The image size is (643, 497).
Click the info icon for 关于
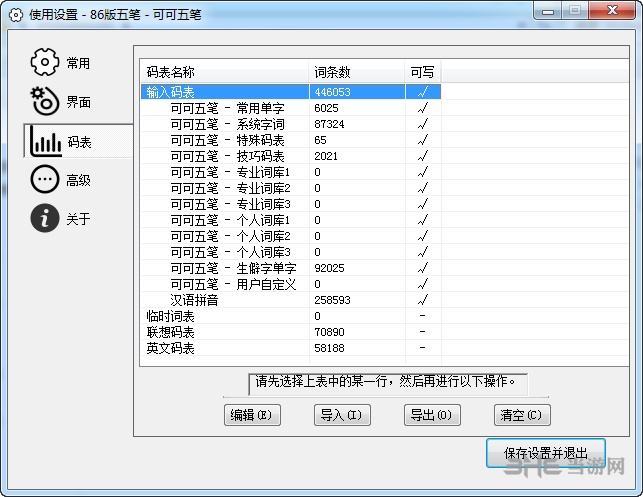(45, 218)
